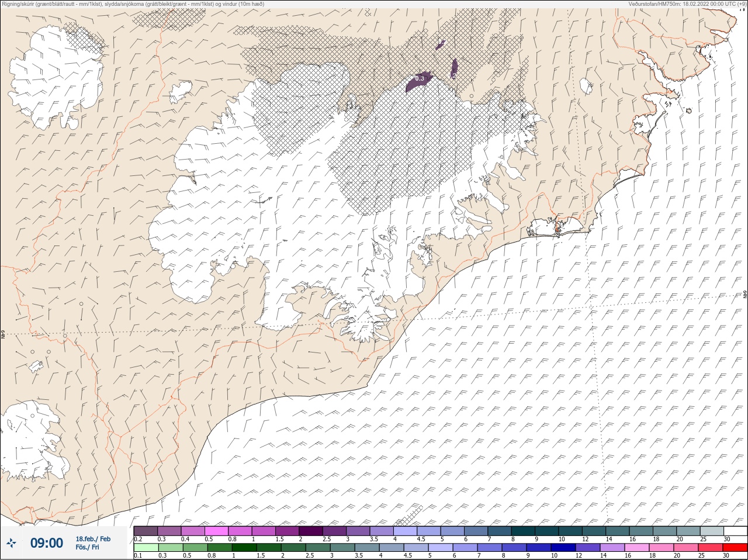748x560 pixels.
Task: Click the weather symbol icon beside 09:00
Action: pyautogui.click(x=12, y=543)
